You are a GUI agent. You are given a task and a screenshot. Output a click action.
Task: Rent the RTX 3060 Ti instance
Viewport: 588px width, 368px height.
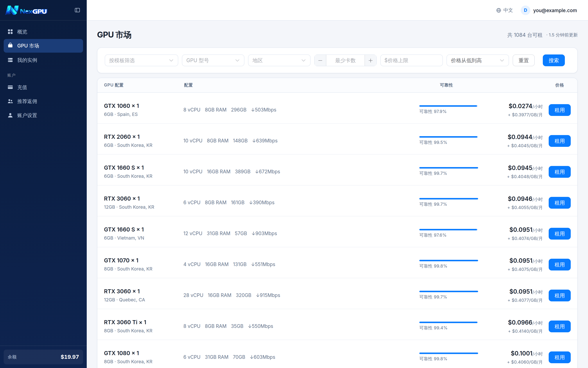(x=560, y=326)
